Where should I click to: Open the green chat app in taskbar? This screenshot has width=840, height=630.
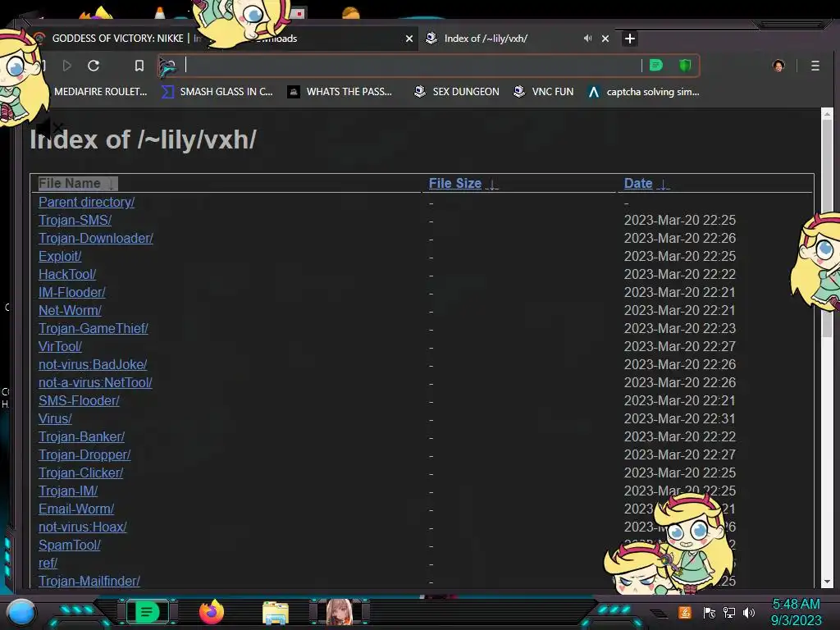point(147,612)
